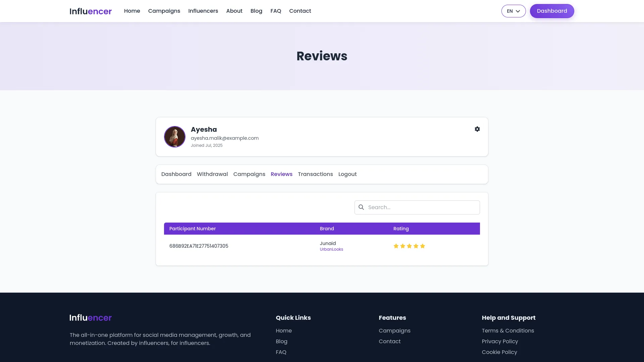Image resolution: width=644 pixels, height=362 pixels.
Task: Click Logout in the account menu
Action: click(x=347, y=174)
